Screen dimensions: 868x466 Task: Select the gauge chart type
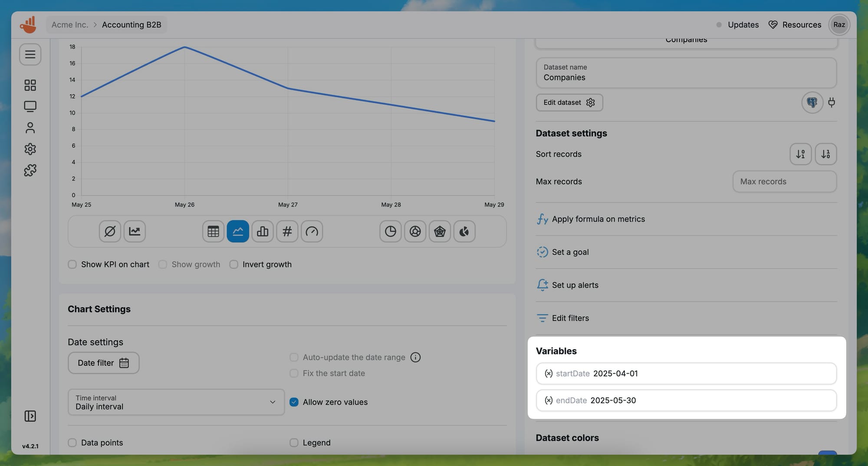coord(312,231)
